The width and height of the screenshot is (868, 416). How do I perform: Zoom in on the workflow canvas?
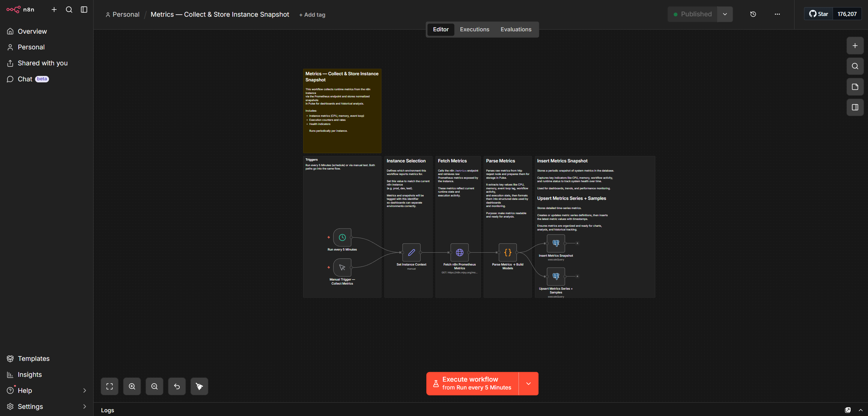[132, 386]
